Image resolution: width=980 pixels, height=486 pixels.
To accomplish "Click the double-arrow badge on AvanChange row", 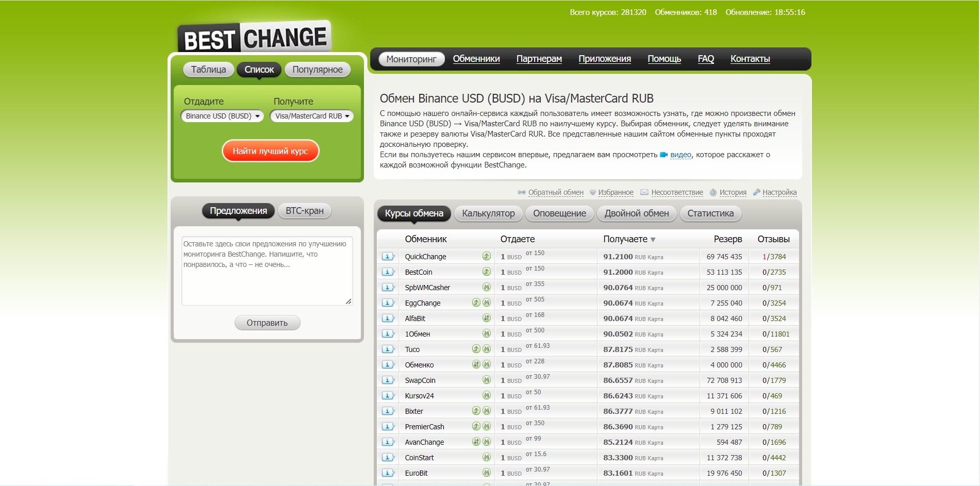I will coord(476,442).
